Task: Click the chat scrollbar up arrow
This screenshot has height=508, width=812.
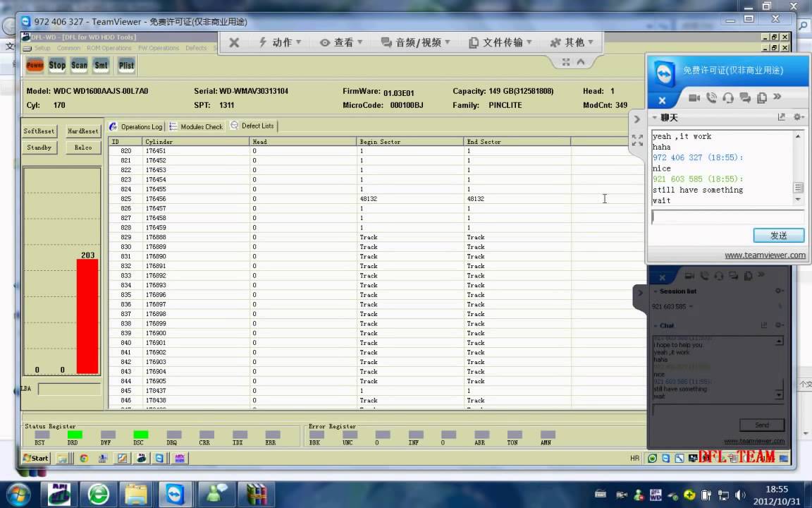Action: (x=798, y=136)
